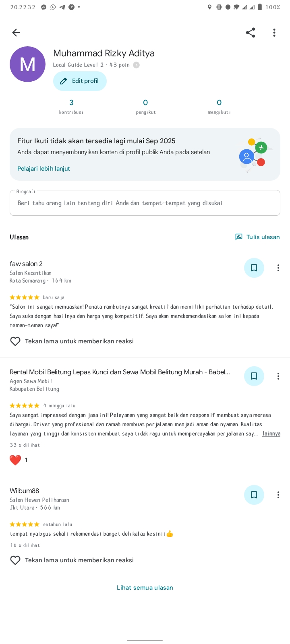Focus the Biografi text field
The height and width of the screenshot is (644, 290).
coord(145,203)
